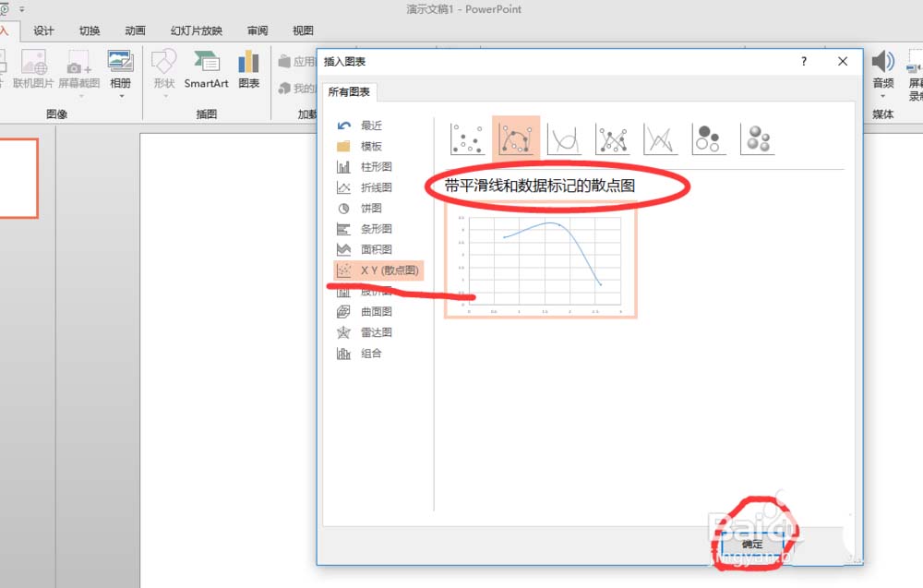Image resolution: width=923 pixels, height=588 pixels.
Task: Select 折线图 in the chart list
Action: [x=376, y=187]
